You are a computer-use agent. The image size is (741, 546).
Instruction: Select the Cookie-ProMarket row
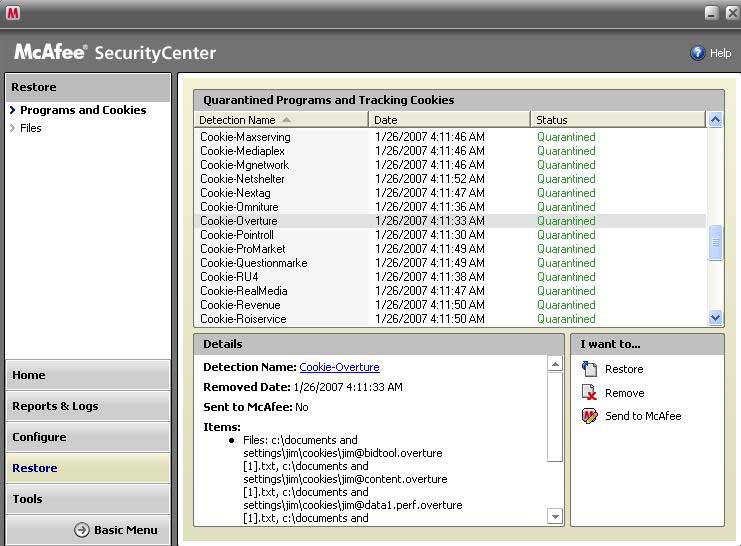click(x=450, y=249)
